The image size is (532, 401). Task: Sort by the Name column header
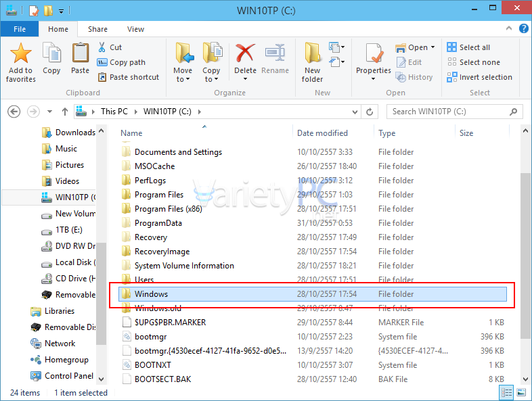(x=131, y=133)
